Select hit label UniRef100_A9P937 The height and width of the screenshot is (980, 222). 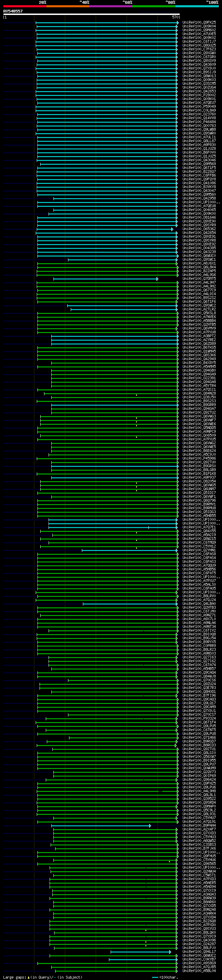coord(199,477)
